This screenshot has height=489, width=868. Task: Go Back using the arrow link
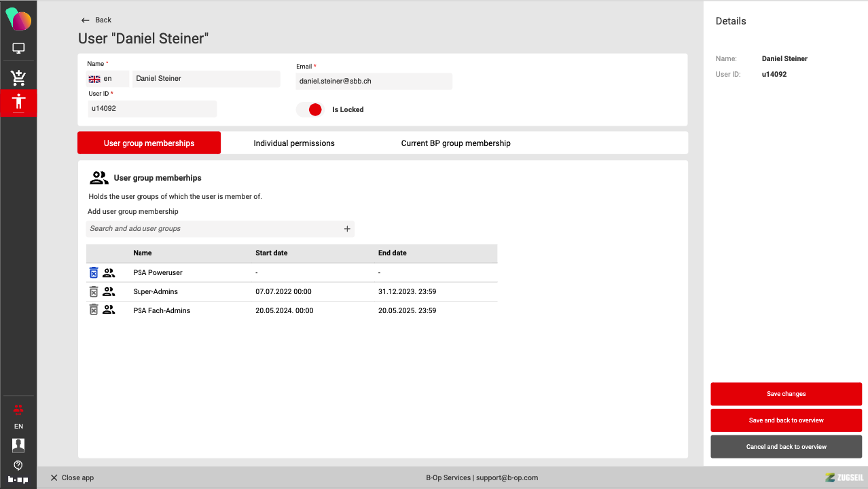[96, 20]
